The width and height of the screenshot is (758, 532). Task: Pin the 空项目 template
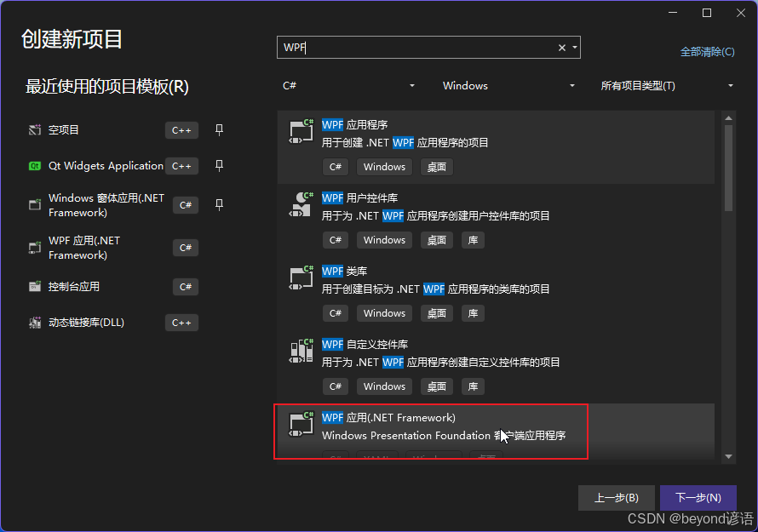[219, 130]
